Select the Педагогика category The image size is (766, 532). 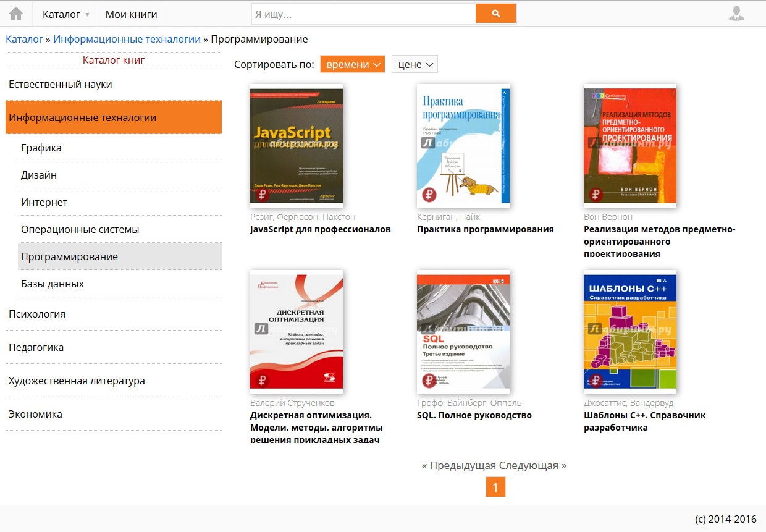coord(114,347)
